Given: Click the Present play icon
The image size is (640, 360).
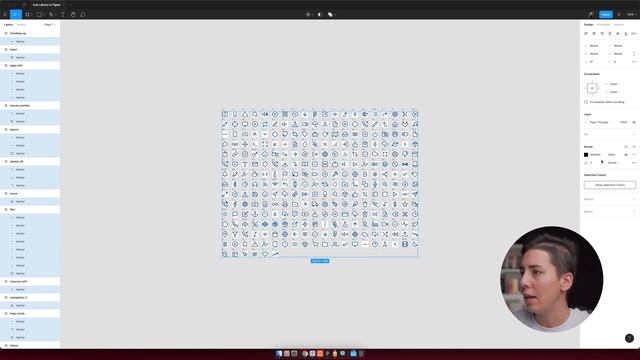Looking at the screenshot, I should (619, 14).
